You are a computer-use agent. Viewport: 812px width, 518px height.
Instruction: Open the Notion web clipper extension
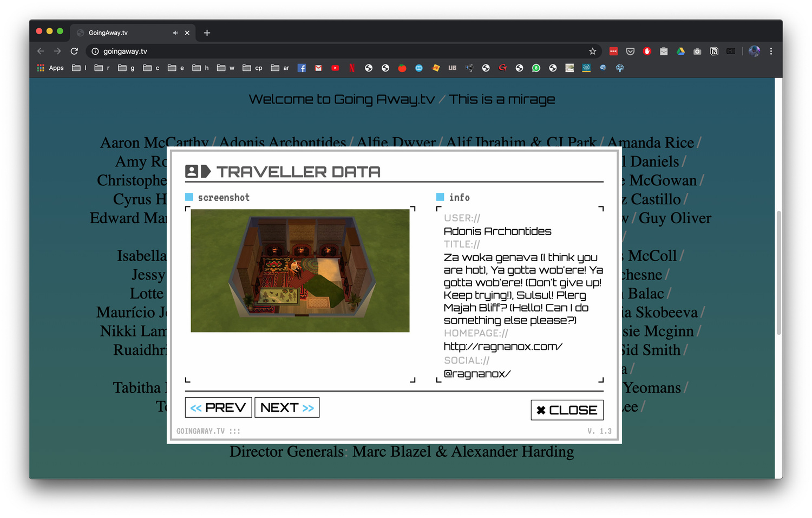click(x=714, y=51)
